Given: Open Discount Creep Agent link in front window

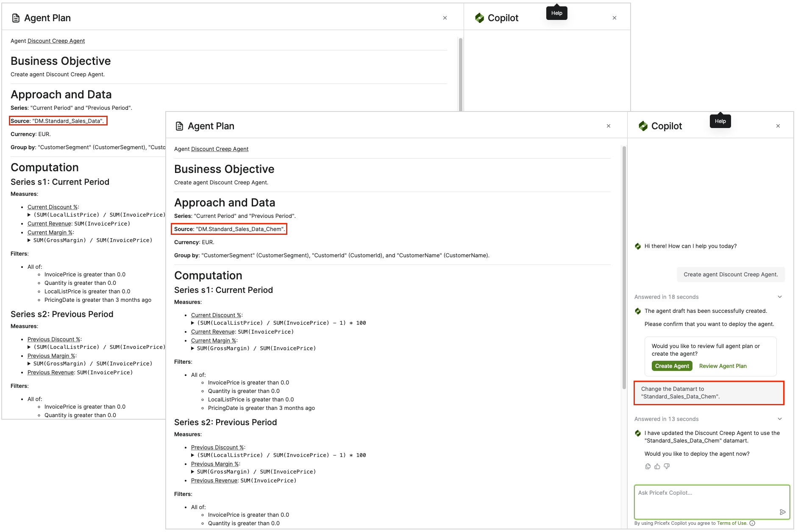Looking at the screenshot, I should (x=220, y=149).
